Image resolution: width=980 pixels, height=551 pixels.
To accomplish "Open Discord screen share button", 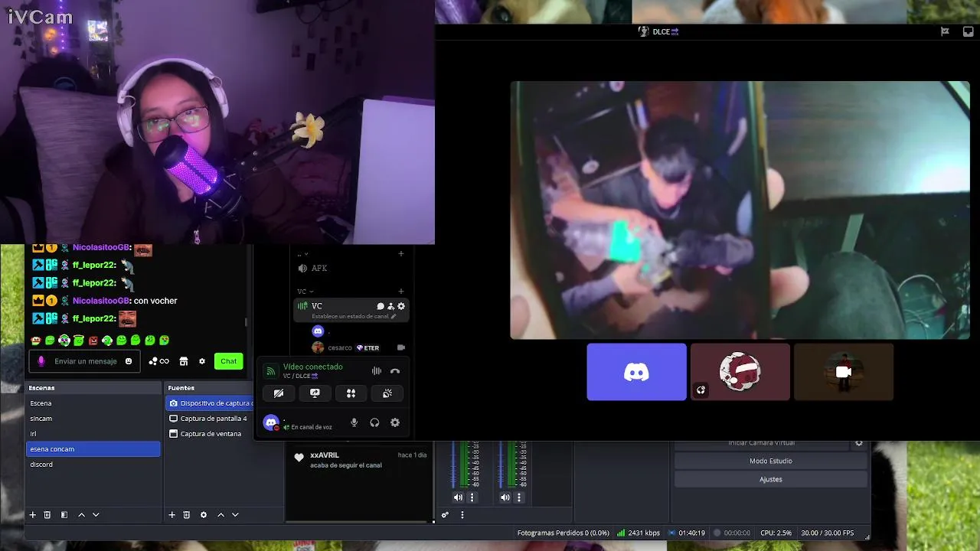I will click(x=315, y=393).
